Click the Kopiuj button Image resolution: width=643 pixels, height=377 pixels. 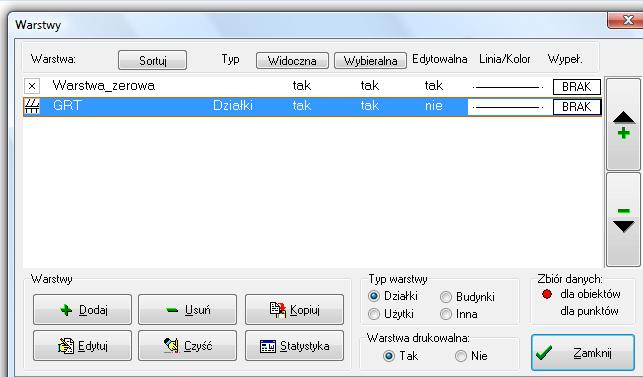click(294, 310)
